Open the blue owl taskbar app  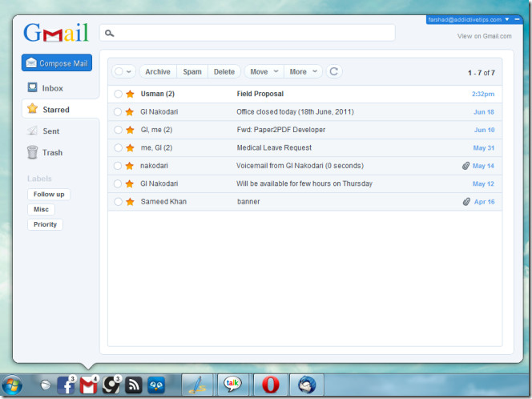click(156, 385)
